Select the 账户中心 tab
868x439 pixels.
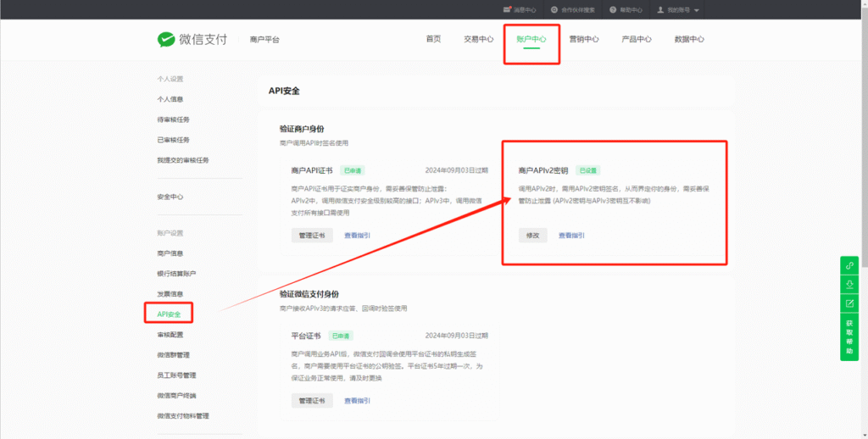(x=531, y=39)
